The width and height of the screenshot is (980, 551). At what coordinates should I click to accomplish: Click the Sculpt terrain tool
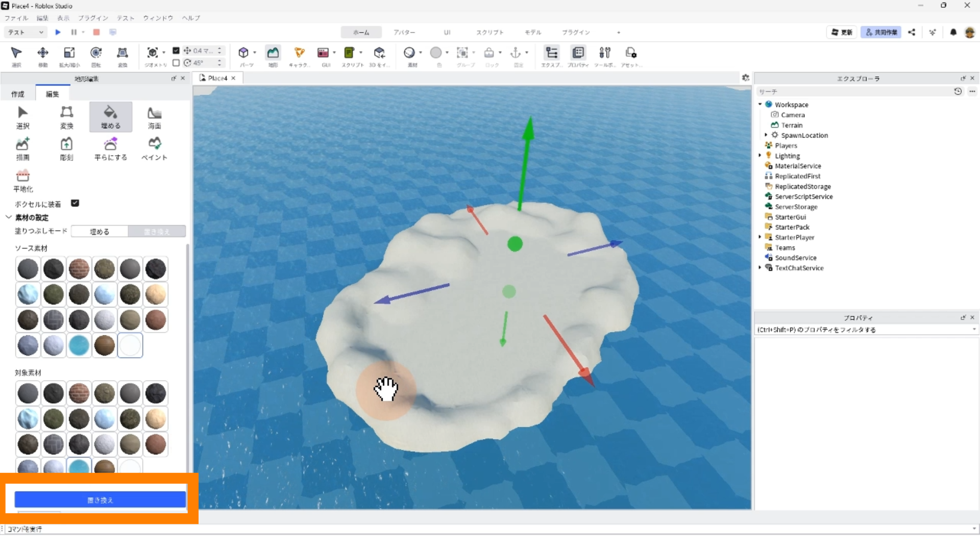coord(66,144)
